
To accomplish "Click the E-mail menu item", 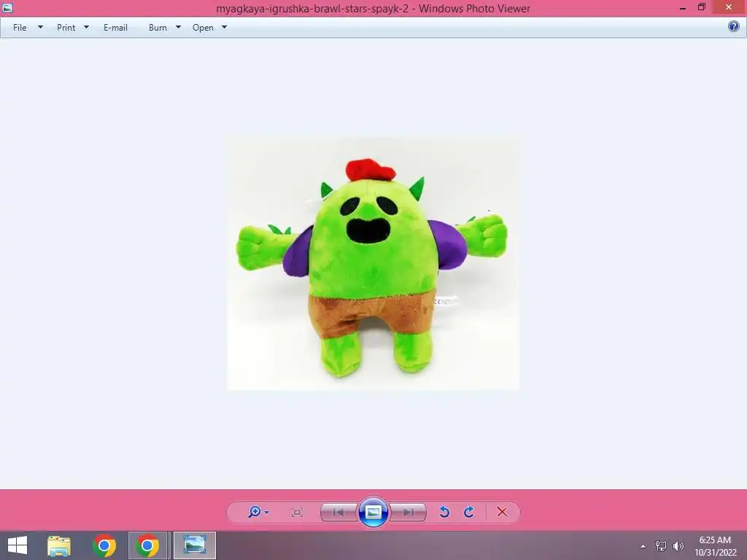I will coord(115,28).
